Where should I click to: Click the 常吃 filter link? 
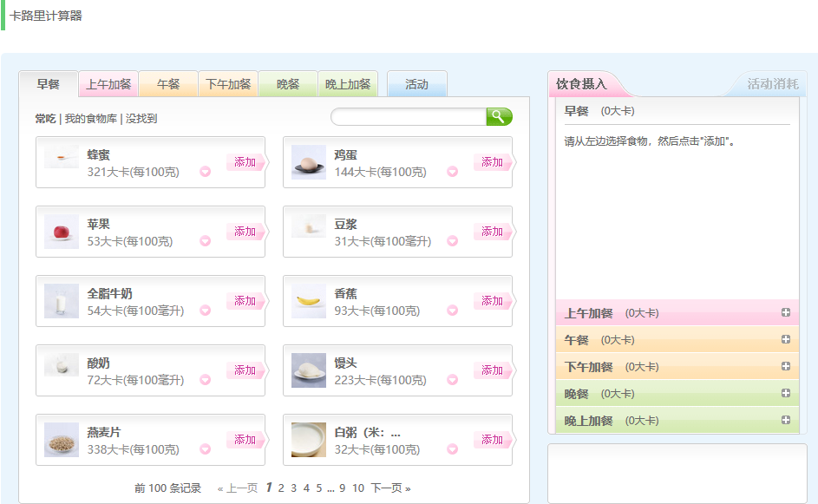(45, 119)
